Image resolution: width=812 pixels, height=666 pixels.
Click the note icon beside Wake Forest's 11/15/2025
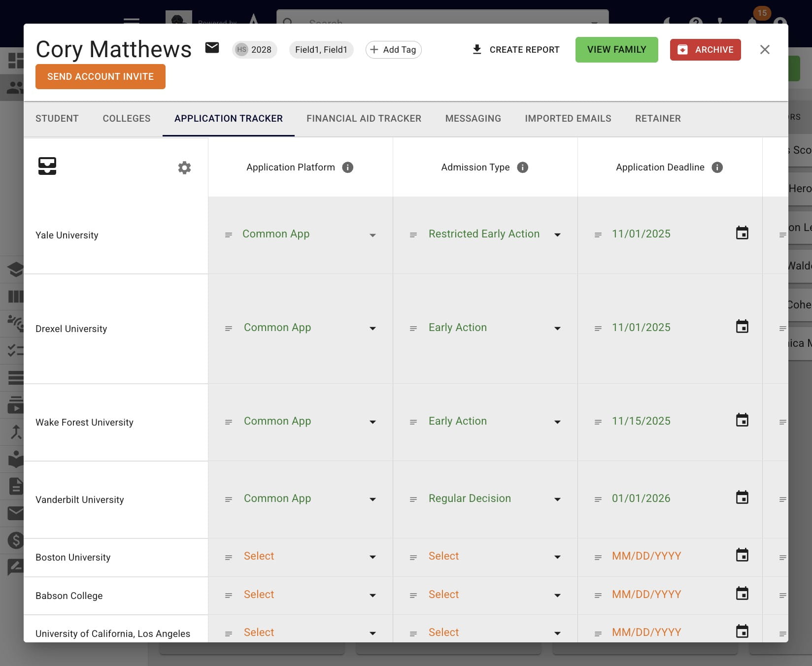click(x=598, y=422)
